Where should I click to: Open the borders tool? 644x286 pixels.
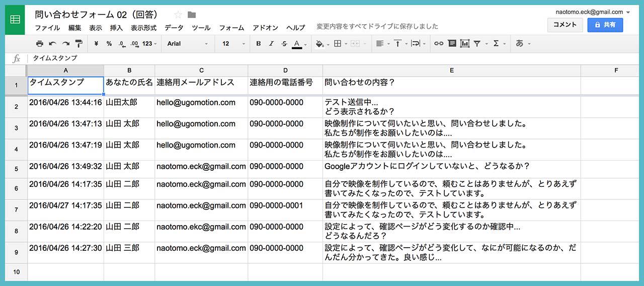[338, 44]
